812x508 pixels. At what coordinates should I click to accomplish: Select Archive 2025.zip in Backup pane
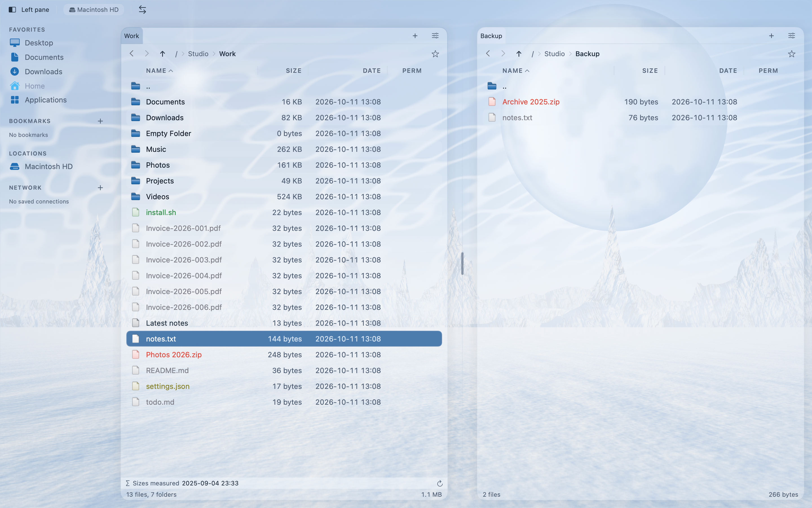[x=640, y=102]
